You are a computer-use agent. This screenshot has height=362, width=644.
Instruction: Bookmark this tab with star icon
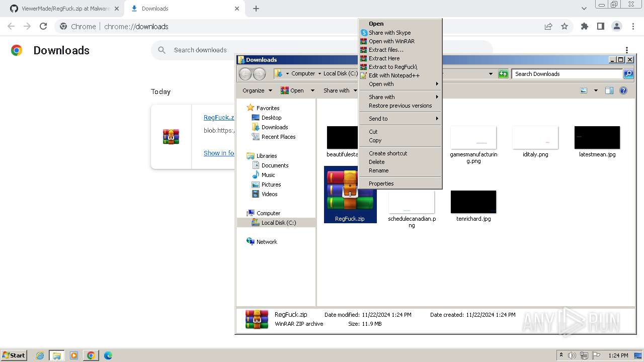(565, 26)
